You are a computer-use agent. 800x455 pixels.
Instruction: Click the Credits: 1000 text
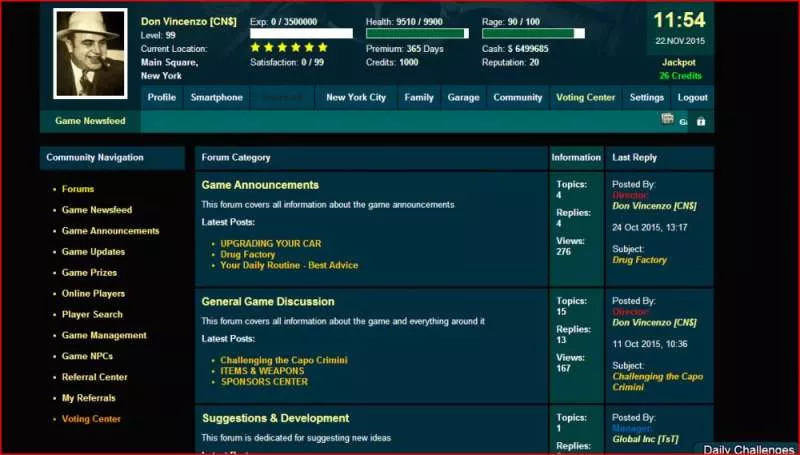[x=392, y=62]
